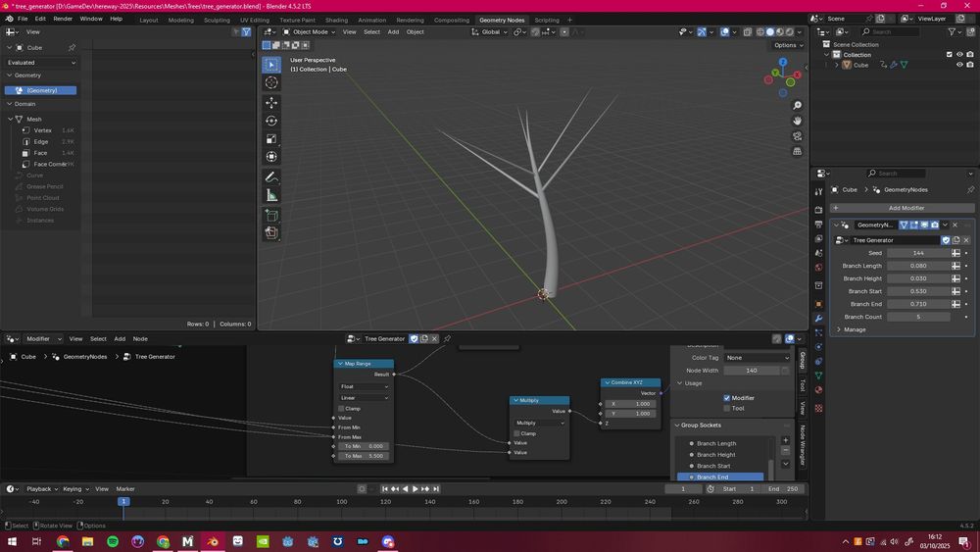This screenshot has width=980, height=552.
Task: Pick the Measure tool
Action: (x=271, y=195)
